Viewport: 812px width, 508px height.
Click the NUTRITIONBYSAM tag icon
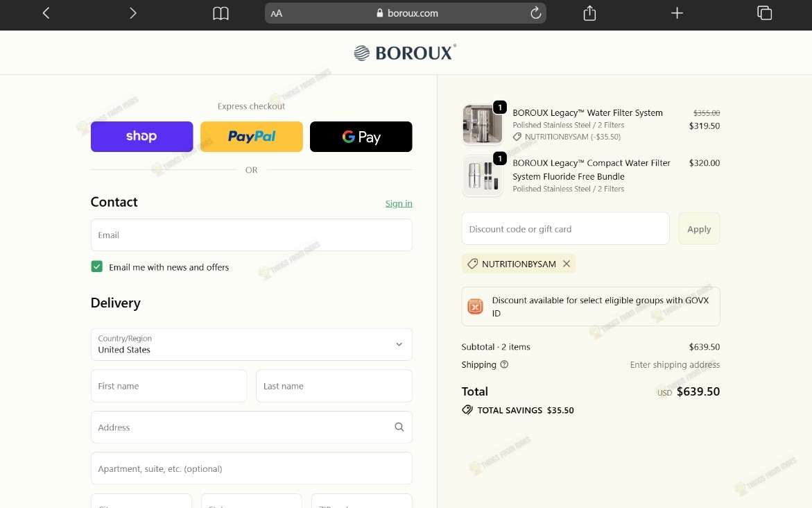[472, 264]
